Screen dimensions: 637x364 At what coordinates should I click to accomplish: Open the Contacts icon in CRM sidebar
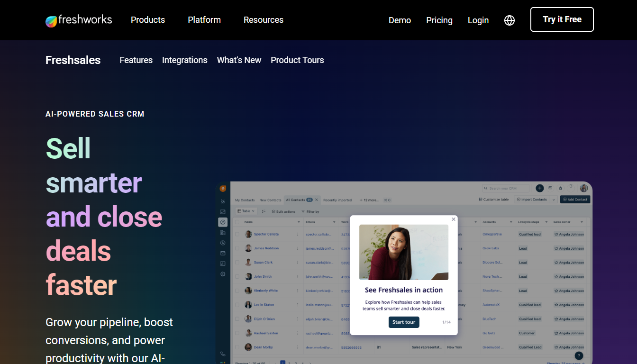pyautogui.click(x=223, y=222)
